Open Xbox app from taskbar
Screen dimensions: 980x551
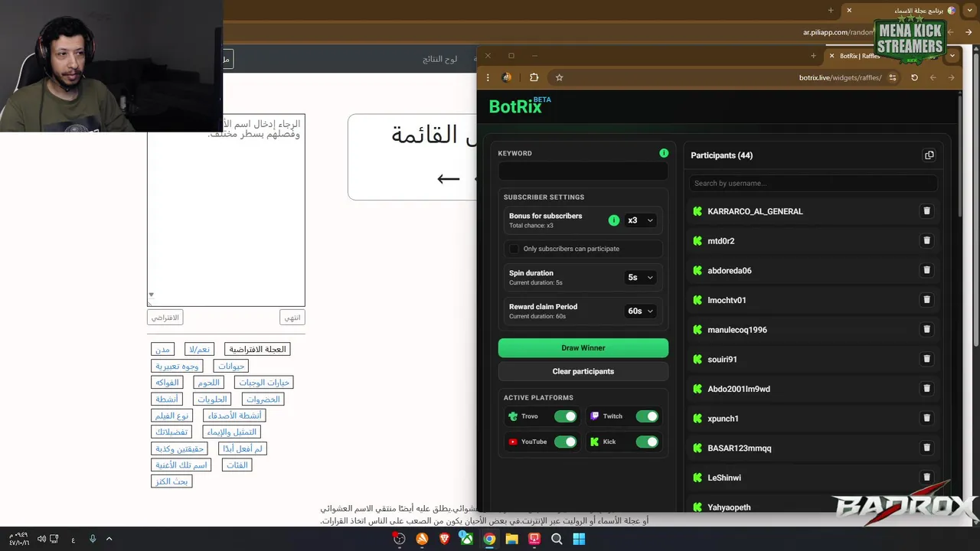[x=466, y=539]
